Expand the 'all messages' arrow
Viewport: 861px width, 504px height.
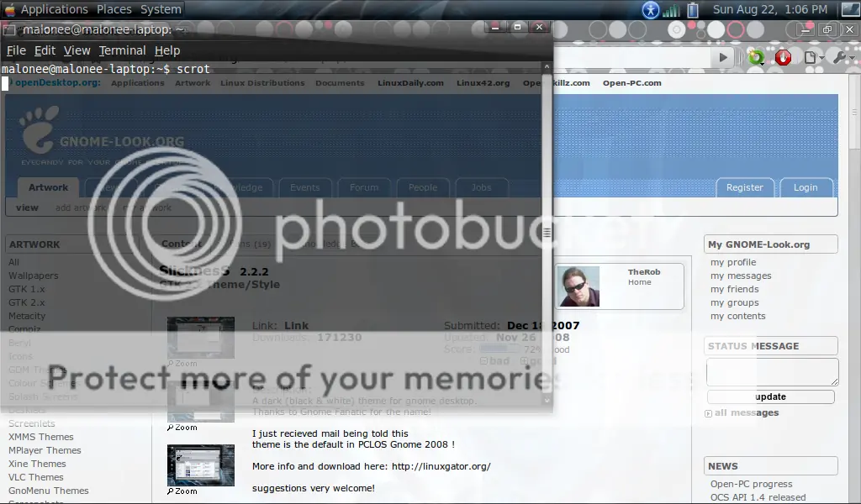708,413
